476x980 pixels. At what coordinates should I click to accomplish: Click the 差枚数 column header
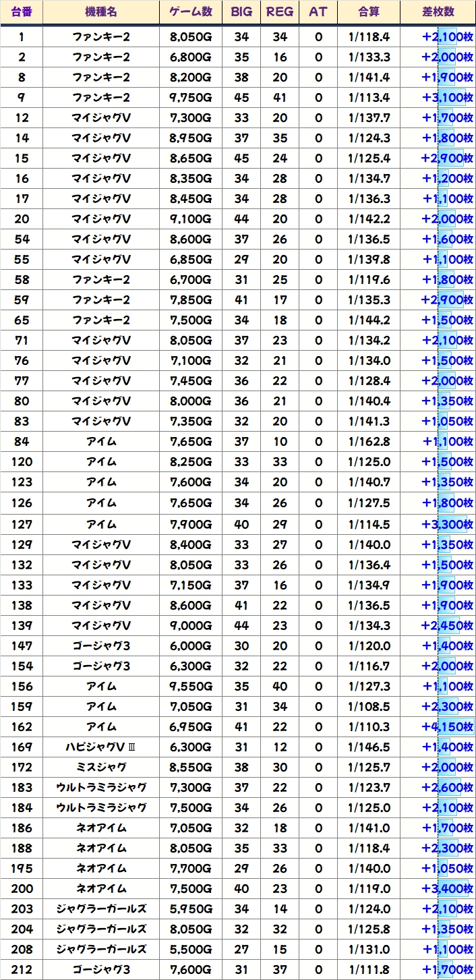[x=437, y=12]
